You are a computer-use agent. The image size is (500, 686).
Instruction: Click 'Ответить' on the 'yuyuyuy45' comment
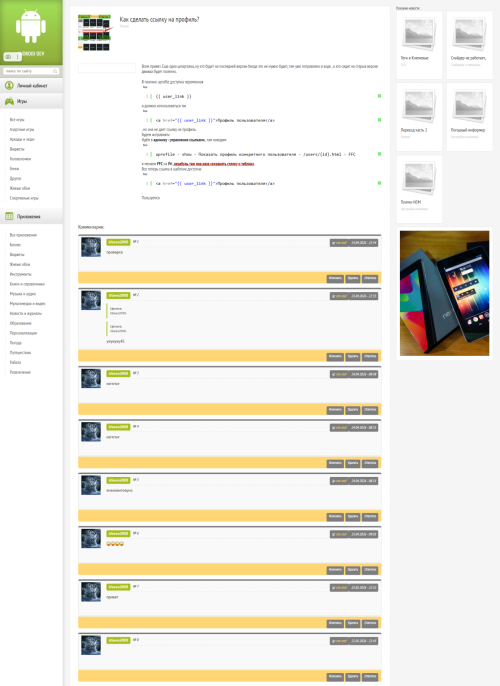[370, 357]
